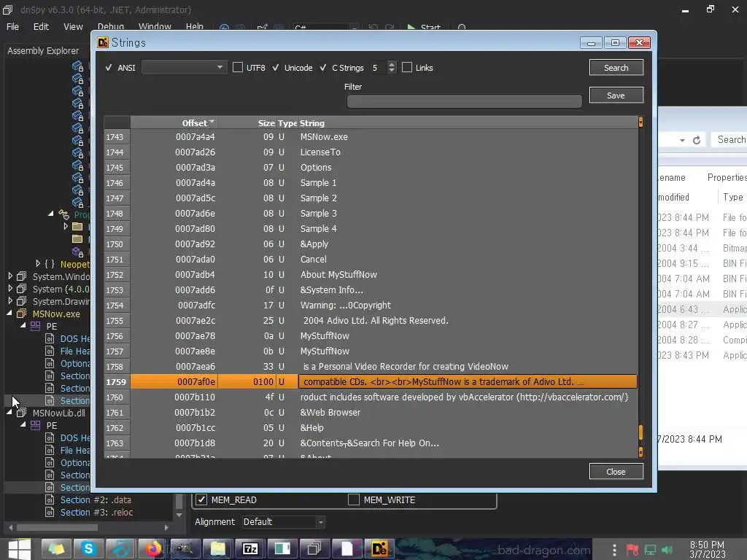The image size is (747, 560).
Task: Open the File menu
Action: 13,27
